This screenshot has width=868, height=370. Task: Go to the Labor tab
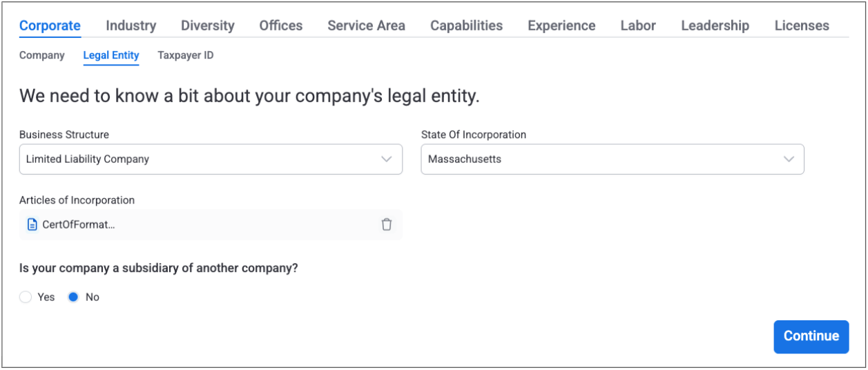[x=638, y=26]
